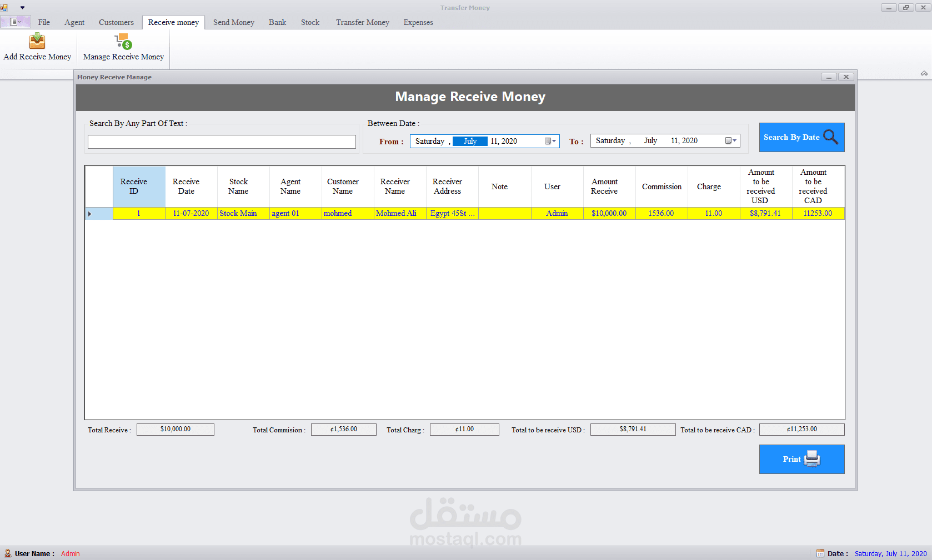The height and width of the screenshot is (560, 932).
Task: Switch to the Send Money tab
Action: click(x=234, y=22)
